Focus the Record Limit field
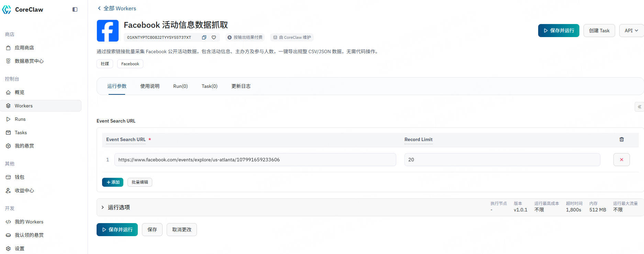This screenshot has width=644, height=254. pos(502,160)
